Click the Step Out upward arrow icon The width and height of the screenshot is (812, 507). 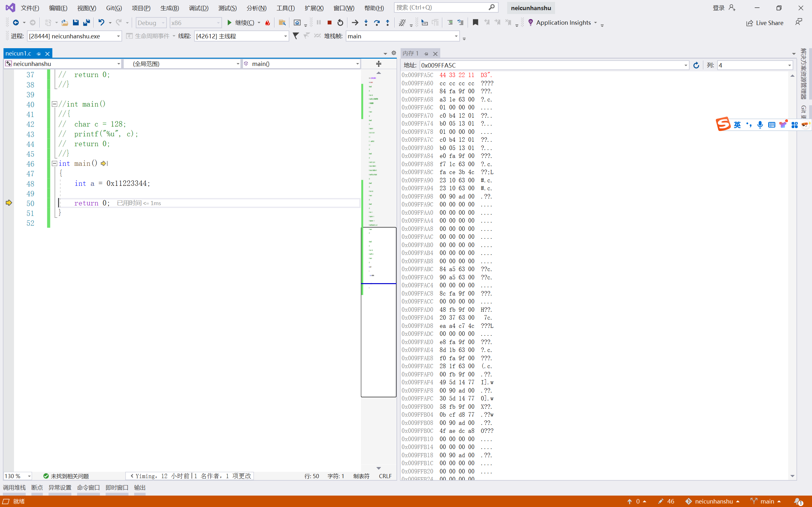[387, 23]
